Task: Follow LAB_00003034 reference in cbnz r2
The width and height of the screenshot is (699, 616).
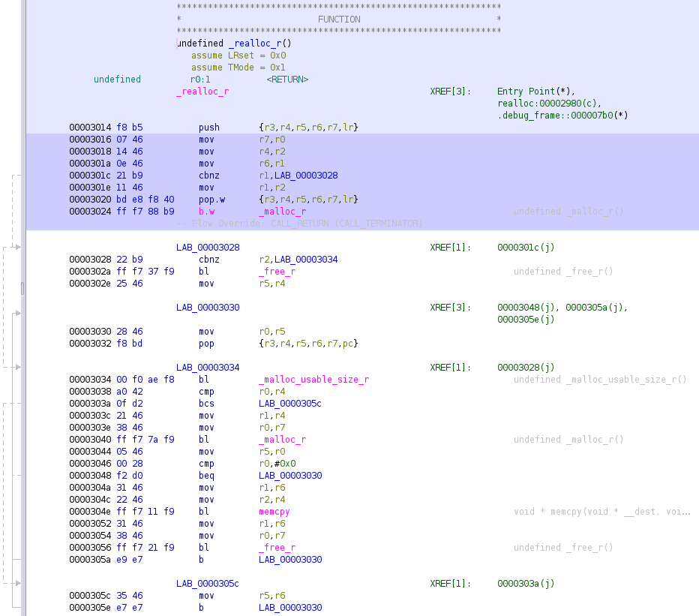Action: (x=306, y=259)
